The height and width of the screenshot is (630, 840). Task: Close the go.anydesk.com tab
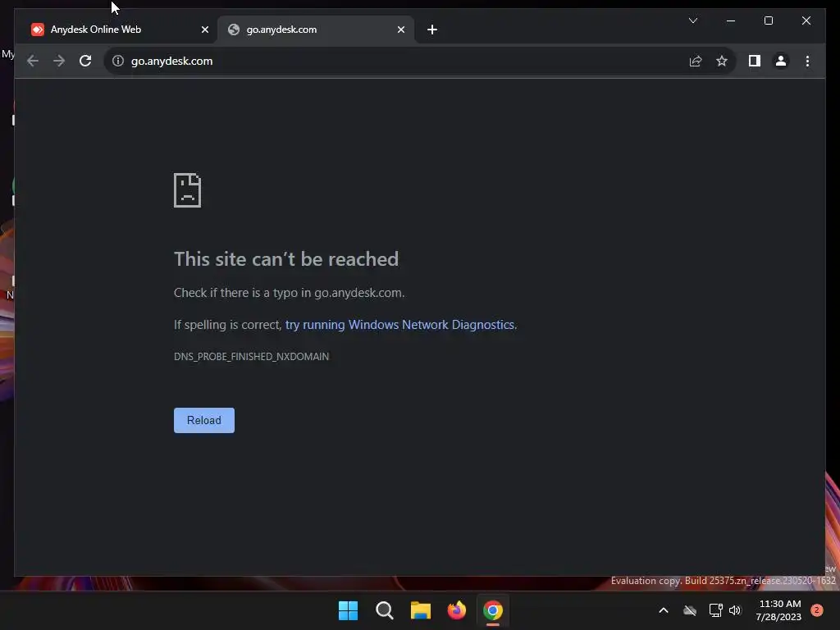click(400, 30)
